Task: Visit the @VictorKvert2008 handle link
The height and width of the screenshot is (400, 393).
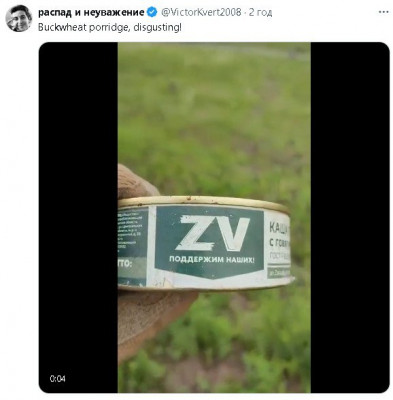Action: (x=201, y=13)
